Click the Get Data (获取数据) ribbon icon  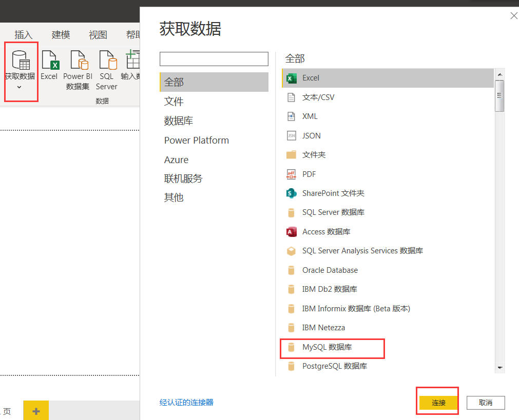click(x=21, y=60)
